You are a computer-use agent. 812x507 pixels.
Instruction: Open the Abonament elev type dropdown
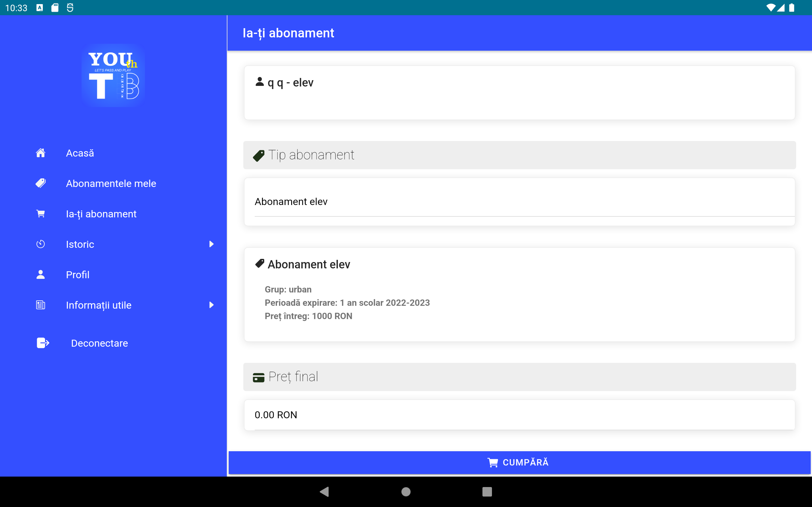point(520,202)
